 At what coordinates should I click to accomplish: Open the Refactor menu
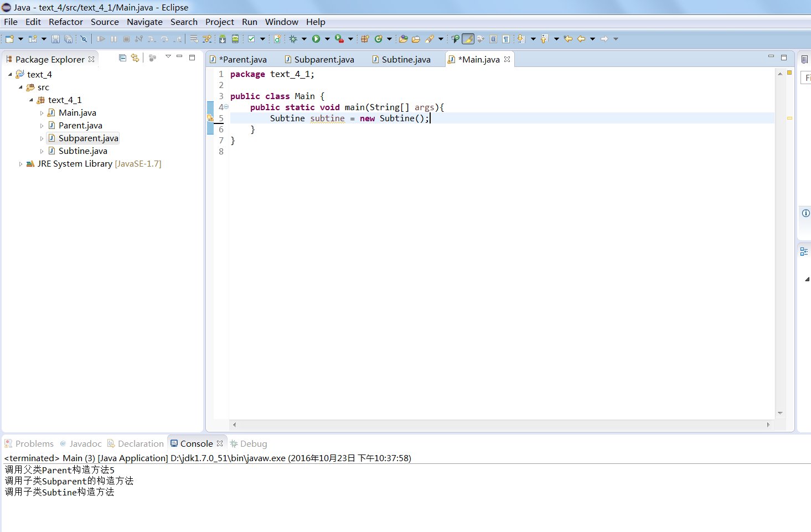(x=65, y=22)
